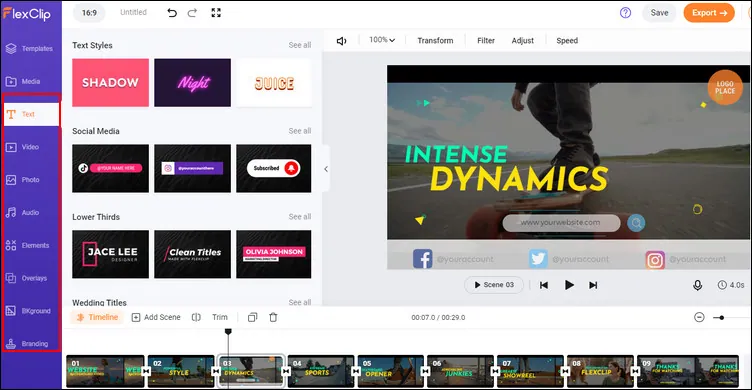
Task: Toggle fullscreen preview icon
Action: click(216, 13)
